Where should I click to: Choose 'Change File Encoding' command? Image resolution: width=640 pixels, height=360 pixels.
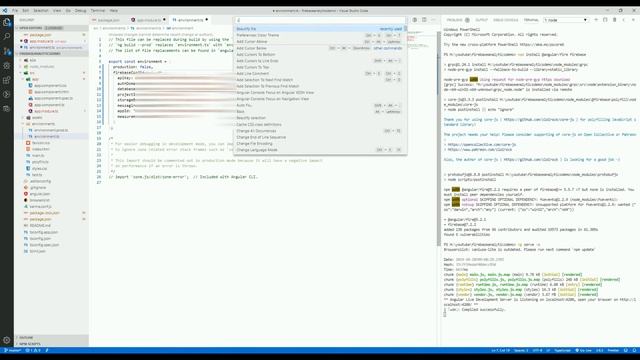(x=320, y=143)
